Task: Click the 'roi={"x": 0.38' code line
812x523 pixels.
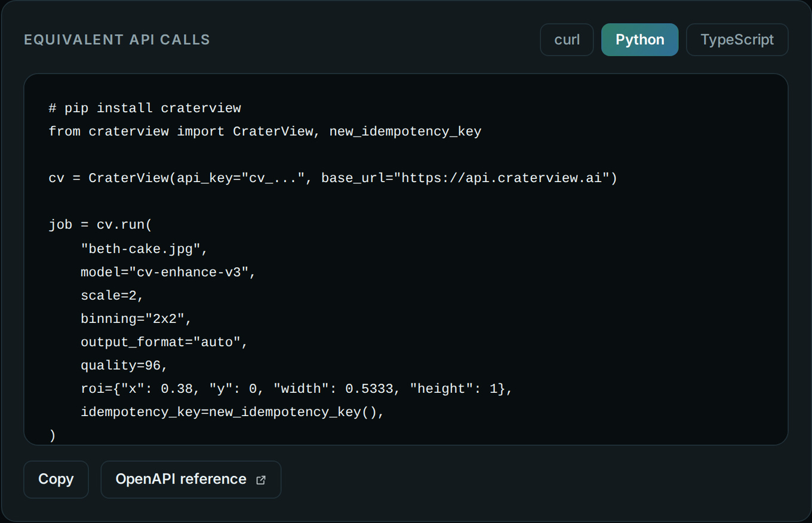Action: (x=297, y=389)
